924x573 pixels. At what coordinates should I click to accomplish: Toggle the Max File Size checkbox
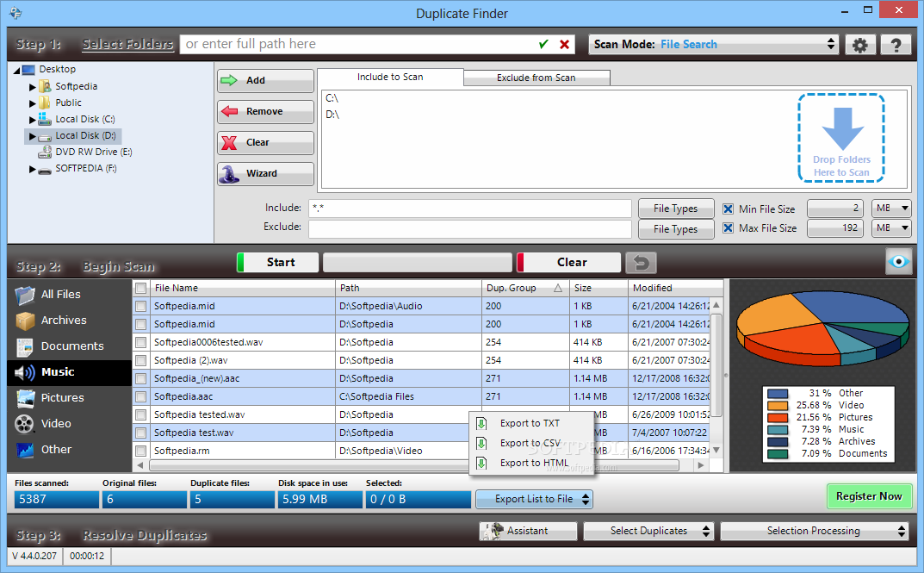[x=729, y=228]
